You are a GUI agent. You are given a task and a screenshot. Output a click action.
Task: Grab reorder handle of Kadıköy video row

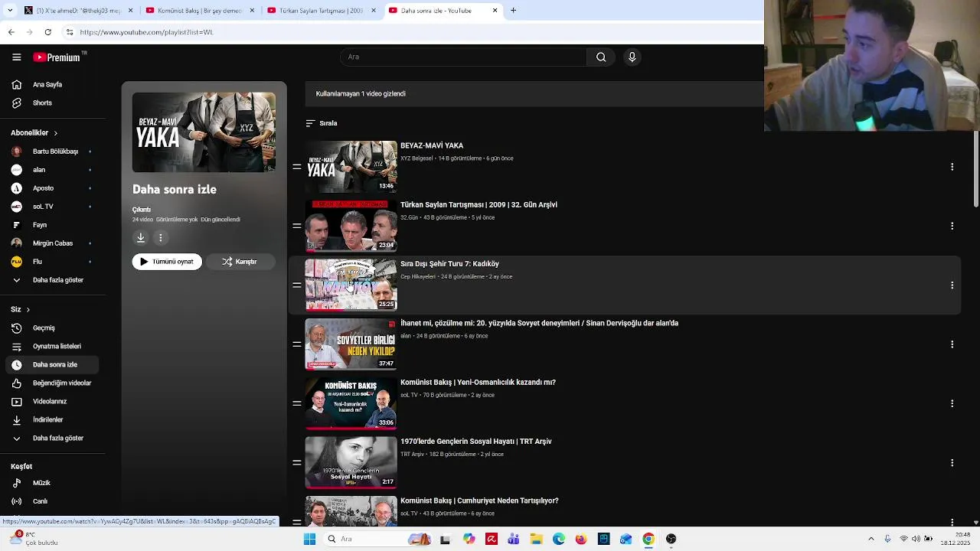point(297,285)
